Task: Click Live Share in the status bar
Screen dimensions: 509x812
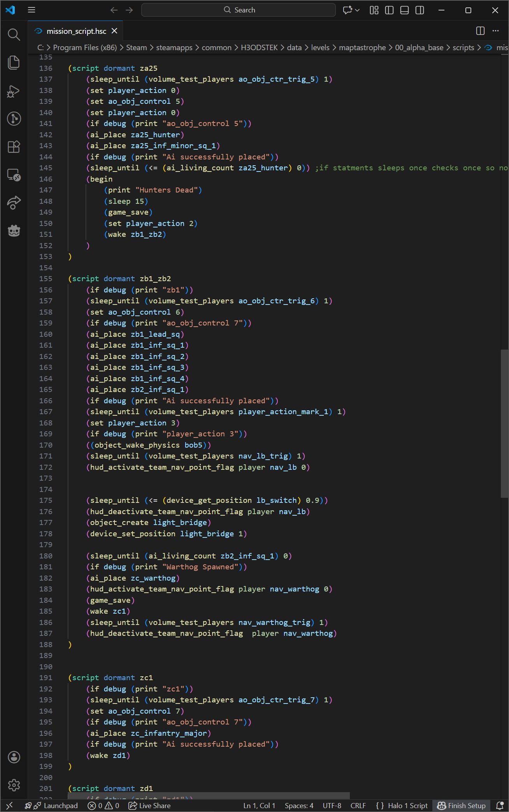Action: (x=150, y=805)
